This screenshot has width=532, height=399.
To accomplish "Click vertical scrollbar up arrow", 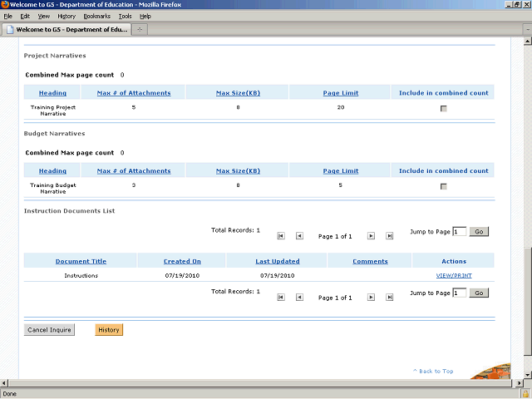I will click(x=528, y=42).
